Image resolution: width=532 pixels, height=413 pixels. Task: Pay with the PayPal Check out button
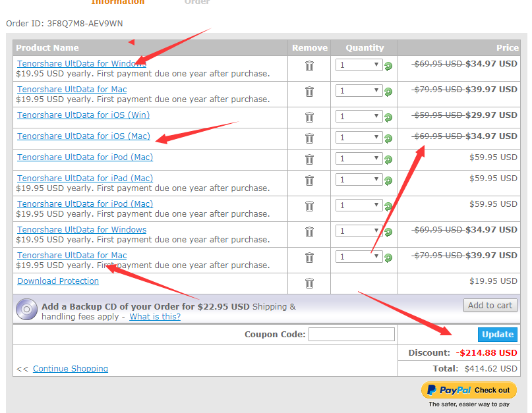click(469, 390)
